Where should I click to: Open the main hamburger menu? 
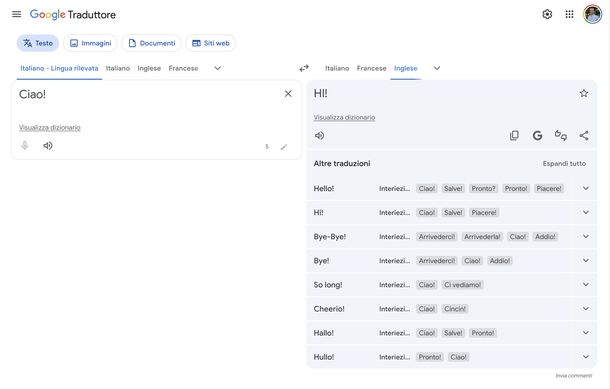point(16,14)
